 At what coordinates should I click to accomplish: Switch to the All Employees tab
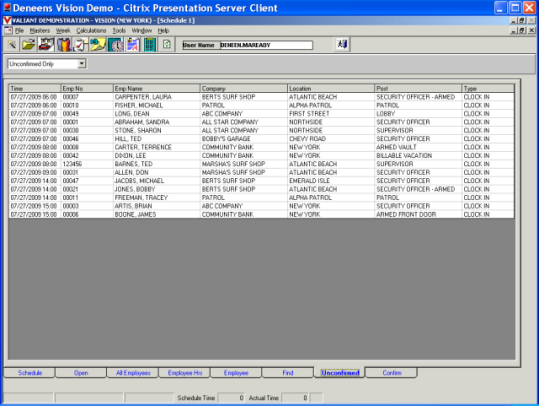point(133,373)
